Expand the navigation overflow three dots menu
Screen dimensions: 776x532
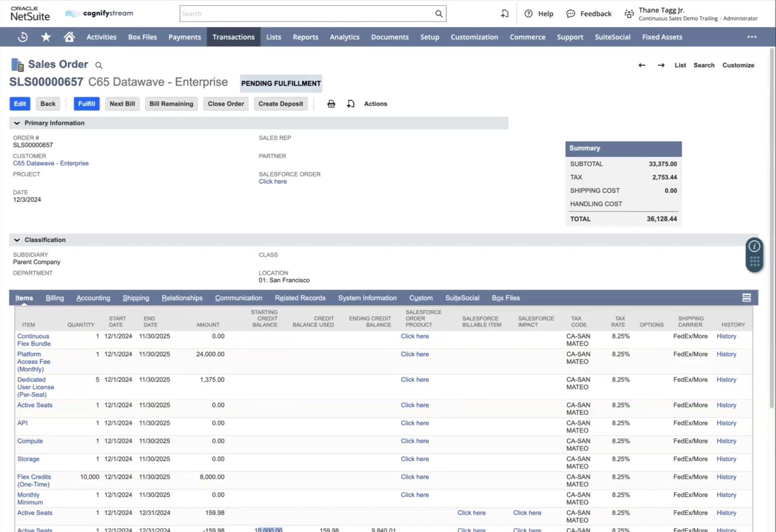[x=752, y=37]
